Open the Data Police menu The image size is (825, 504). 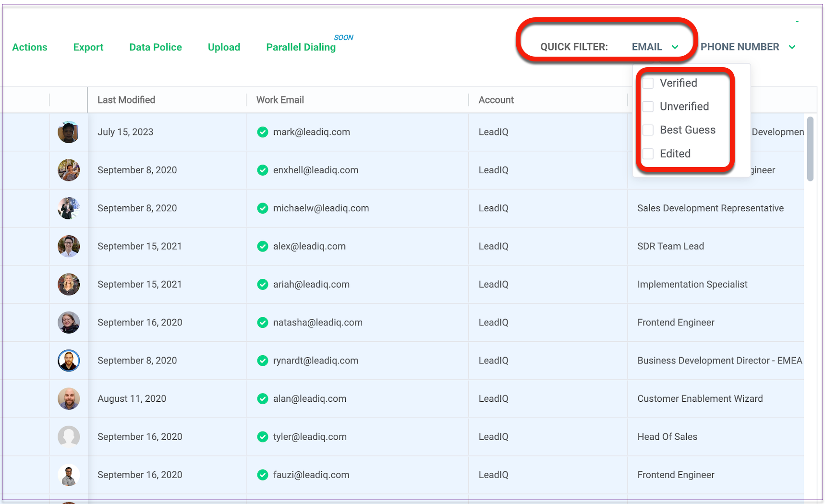point(156,47)
